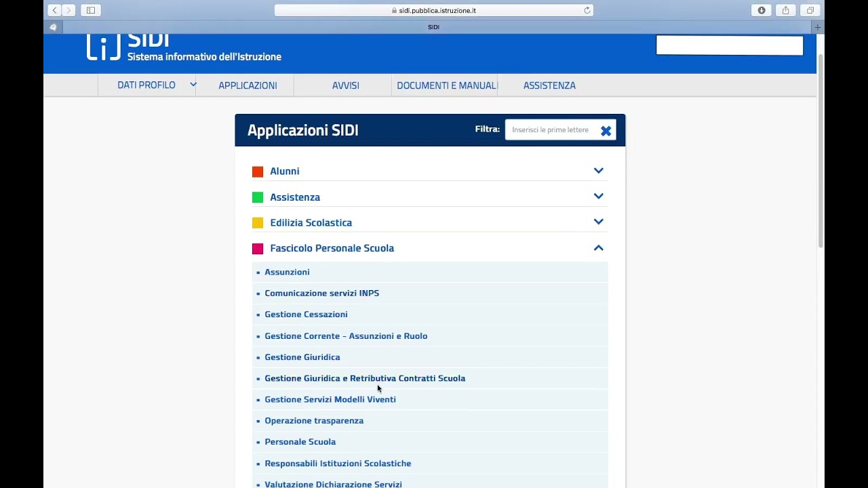Image resolution: width=868 pixels, height=488 pixels.
Task: Open Valutazione Dichiarazione Servizi link
Action: 333,484
